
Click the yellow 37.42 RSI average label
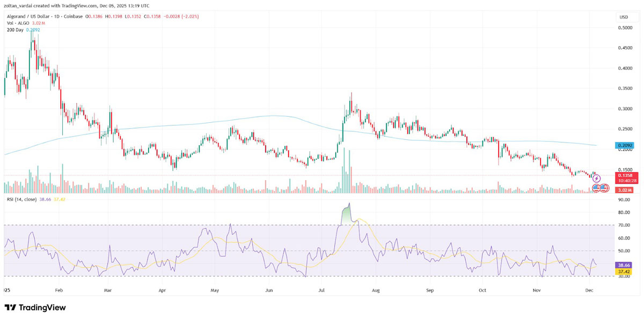click(625, 271)
